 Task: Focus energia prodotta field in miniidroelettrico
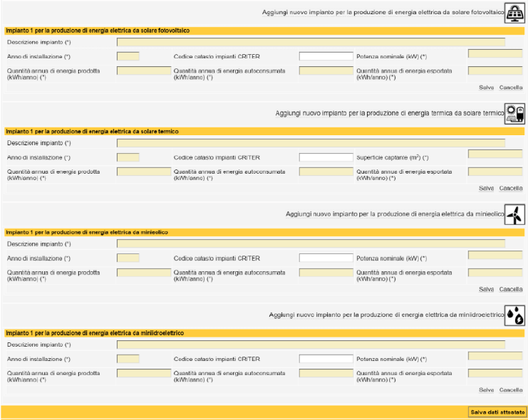(144, 373)
